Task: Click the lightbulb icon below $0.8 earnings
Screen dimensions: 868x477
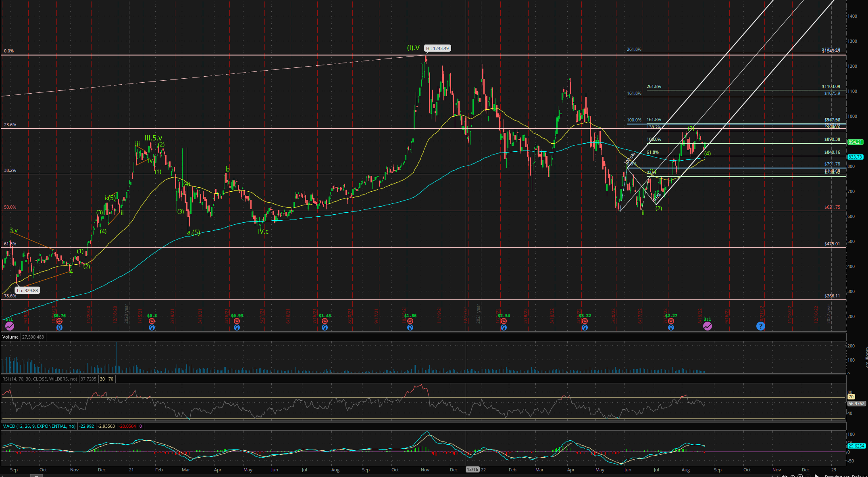Action: tap(152, 328)
